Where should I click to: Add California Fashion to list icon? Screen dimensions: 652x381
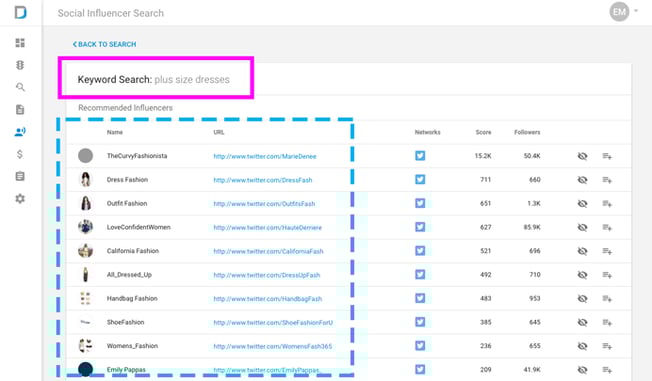point(607,251)
